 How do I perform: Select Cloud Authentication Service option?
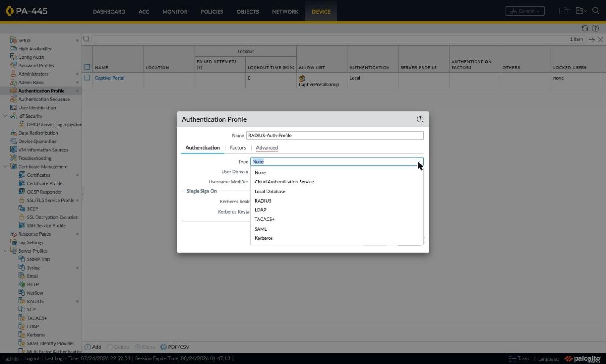tap(336, 182)
